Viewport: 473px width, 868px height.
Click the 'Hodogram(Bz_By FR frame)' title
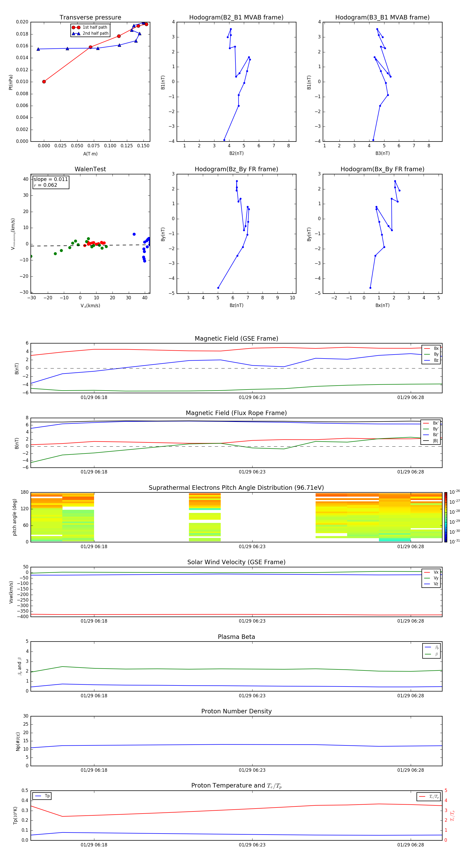pos(236,169)
